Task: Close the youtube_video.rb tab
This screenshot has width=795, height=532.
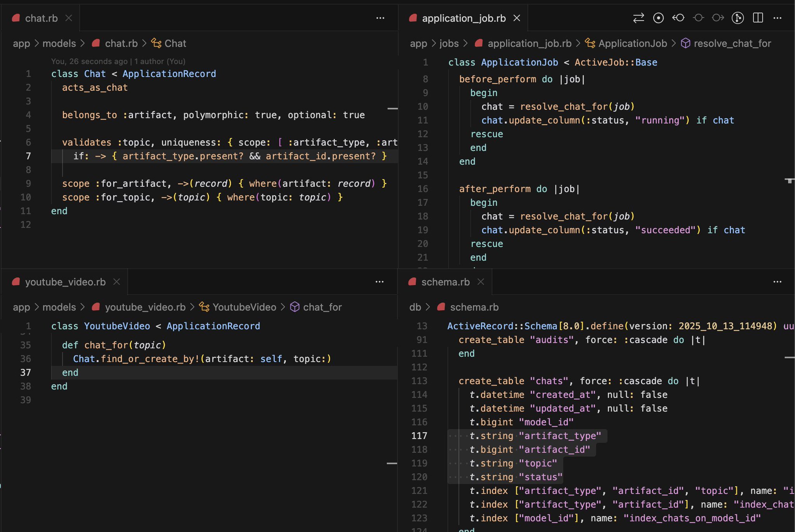Action: tap(116, 282)
